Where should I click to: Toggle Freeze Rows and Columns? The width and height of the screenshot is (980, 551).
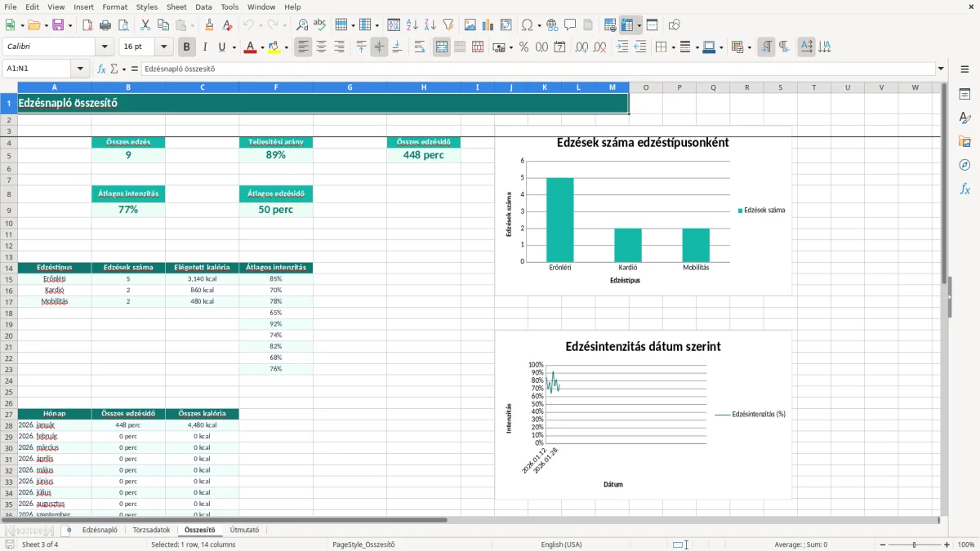tap(626, 25)
